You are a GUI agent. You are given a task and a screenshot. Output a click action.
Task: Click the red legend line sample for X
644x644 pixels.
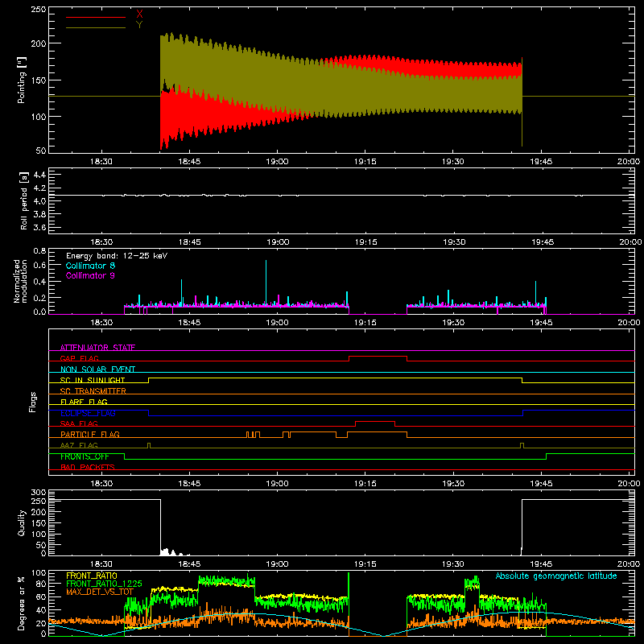click(x=96, y=17)
